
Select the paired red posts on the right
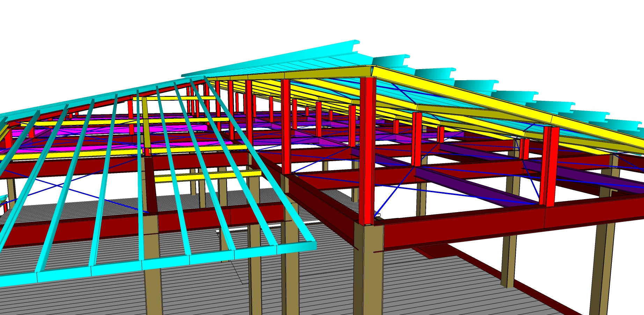point(549,166)
